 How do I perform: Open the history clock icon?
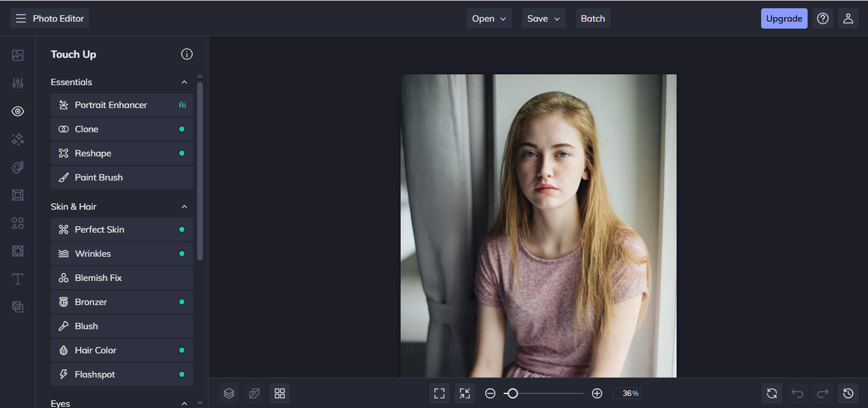click(x=848, y=393)
